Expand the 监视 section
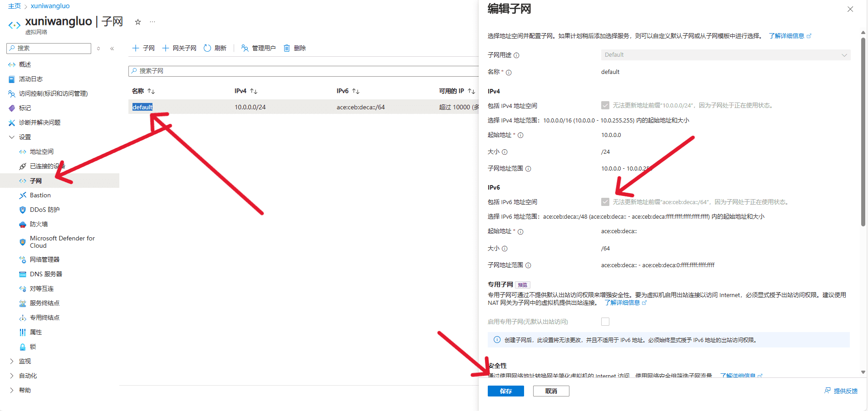Screen dimensions: 868x411 25,361
